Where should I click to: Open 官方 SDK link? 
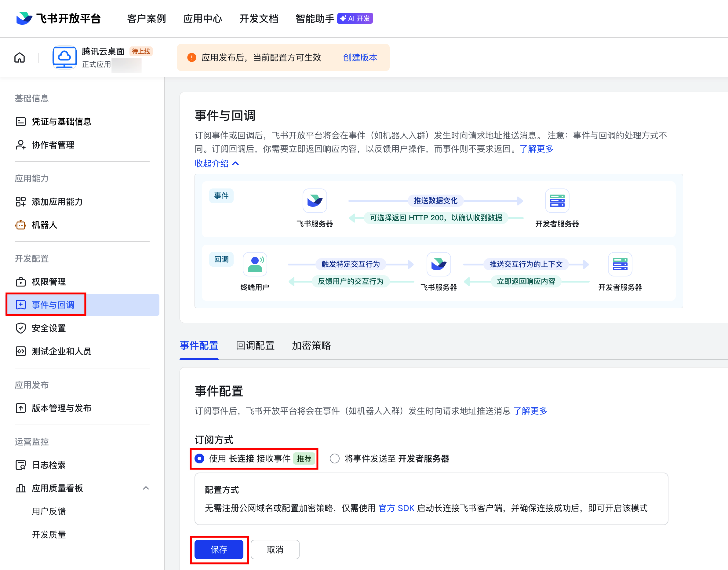click(x=396, y=508)
